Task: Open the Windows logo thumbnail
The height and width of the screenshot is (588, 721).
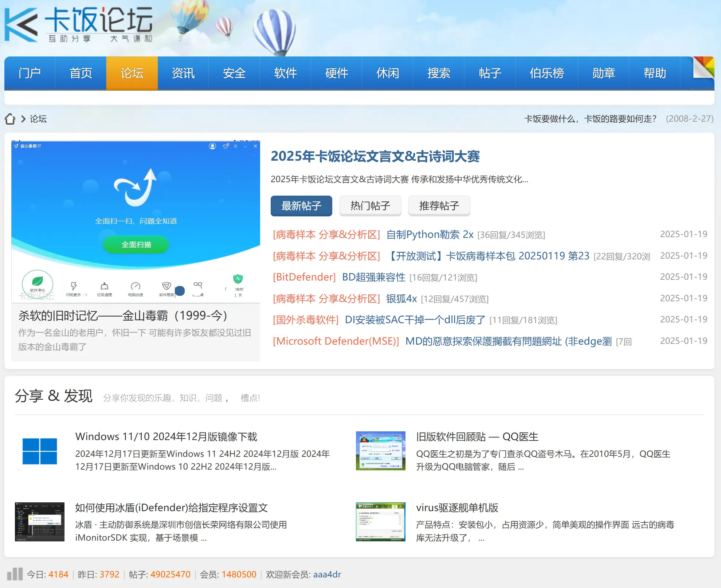Action: coord(39,451)
